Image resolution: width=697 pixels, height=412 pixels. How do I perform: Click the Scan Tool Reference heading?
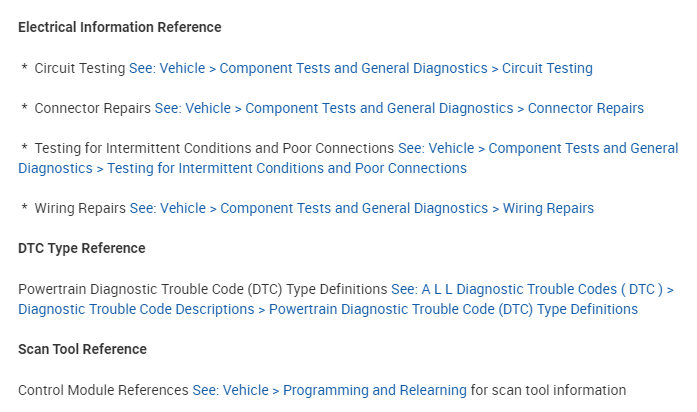[83, 349]
